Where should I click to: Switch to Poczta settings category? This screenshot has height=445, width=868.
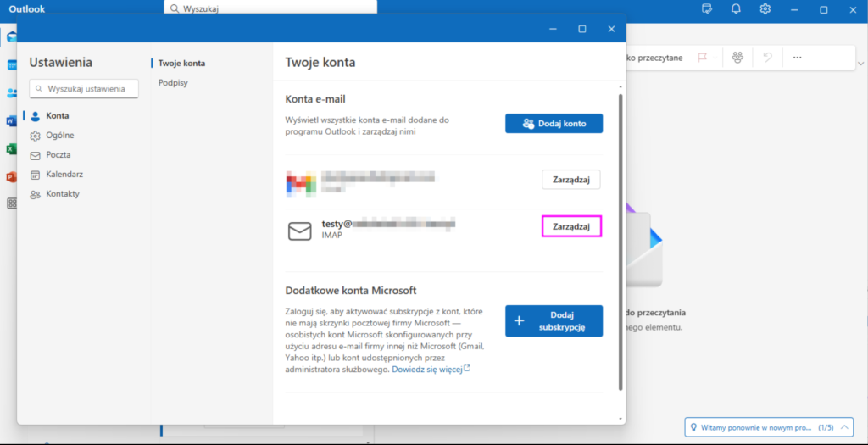(58, 155)
